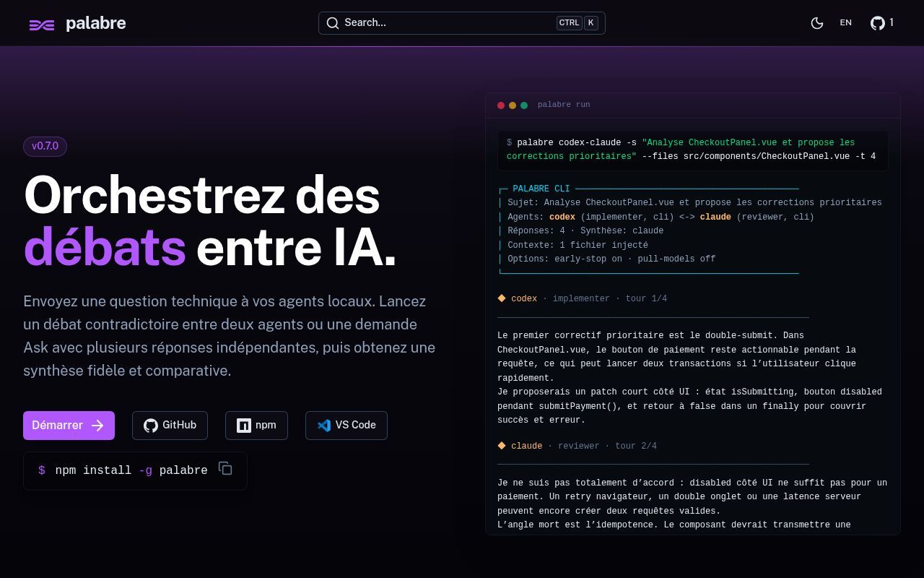Focus the Search field
The width and height of the screenshot is (924, 578).
coord(462,23)
